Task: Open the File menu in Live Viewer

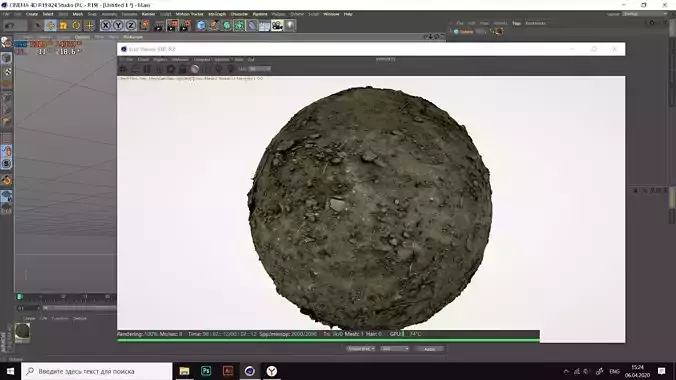Action: [x=129, y=60]
